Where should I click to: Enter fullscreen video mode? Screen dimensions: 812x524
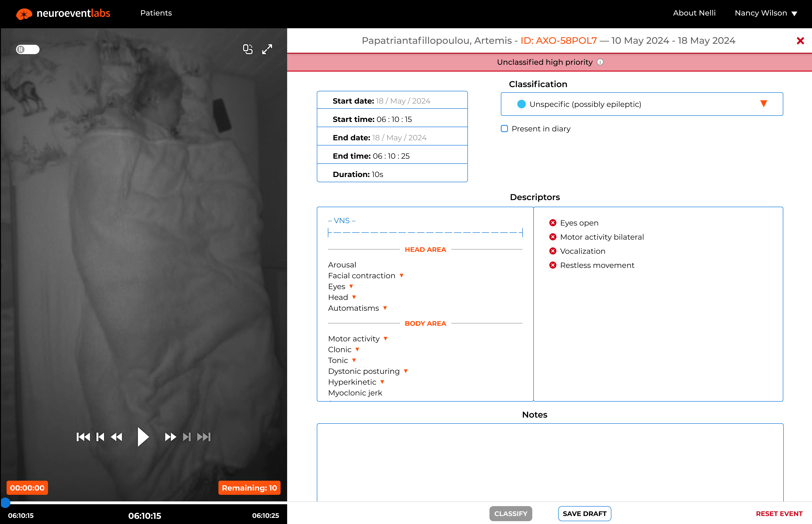tap(267, 49)
